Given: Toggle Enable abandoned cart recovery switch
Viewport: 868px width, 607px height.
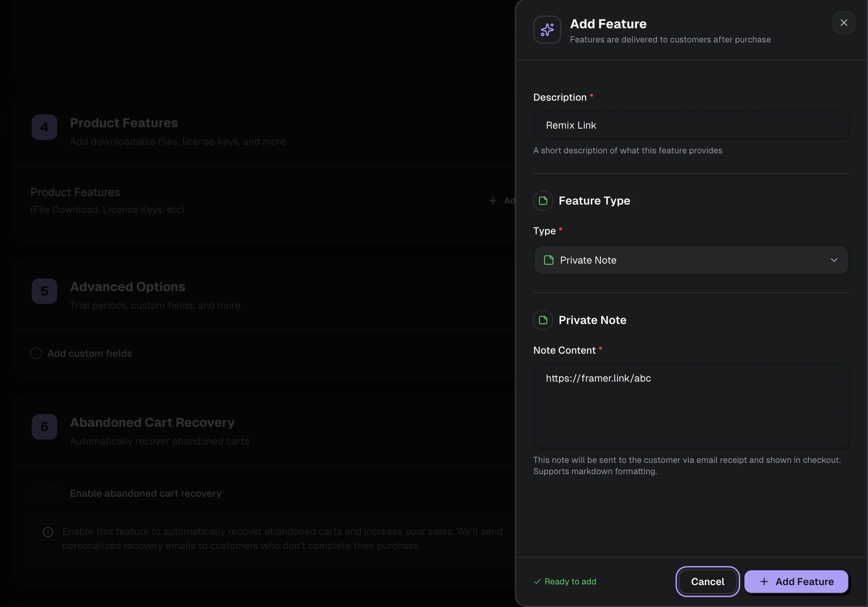Looking at the screenshot, I should click(x=47, y=493).
